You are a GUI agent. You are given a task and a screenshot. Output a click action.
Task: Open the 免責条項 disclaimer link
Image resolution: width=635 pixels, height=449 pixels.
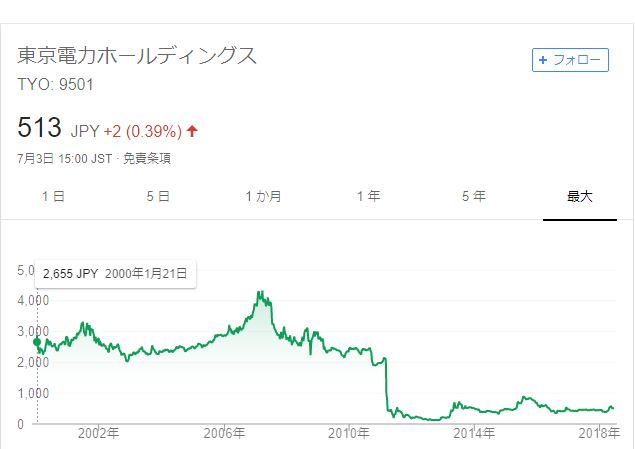(x=147, y=158)
